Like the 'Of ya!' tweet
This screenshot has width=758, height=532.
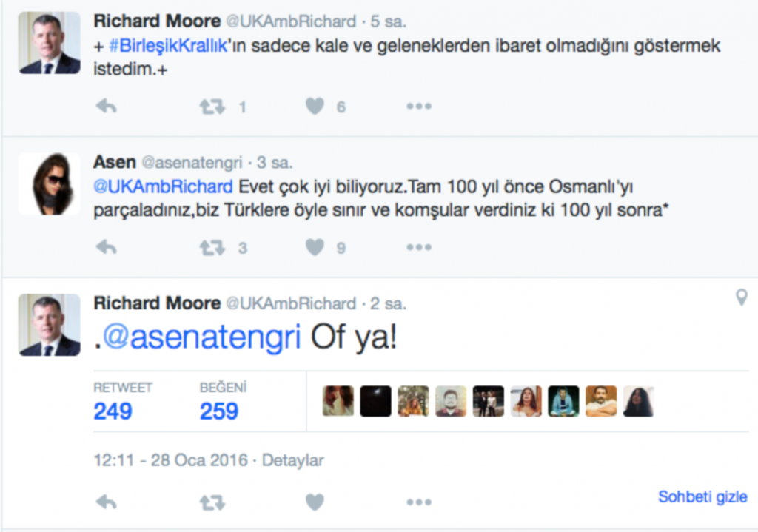click(315, 502)
